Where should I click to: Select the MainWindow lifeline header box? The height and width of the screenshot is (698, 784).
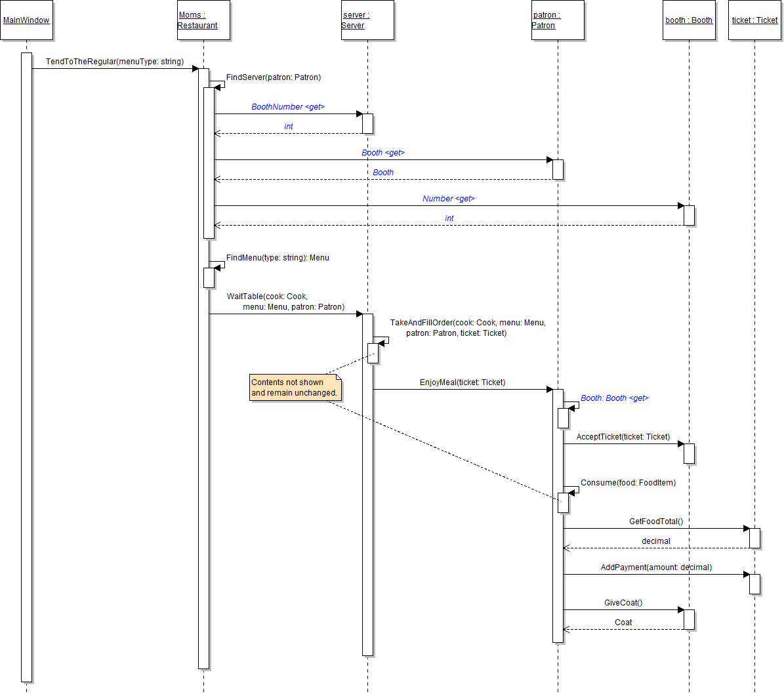[26, 20]
